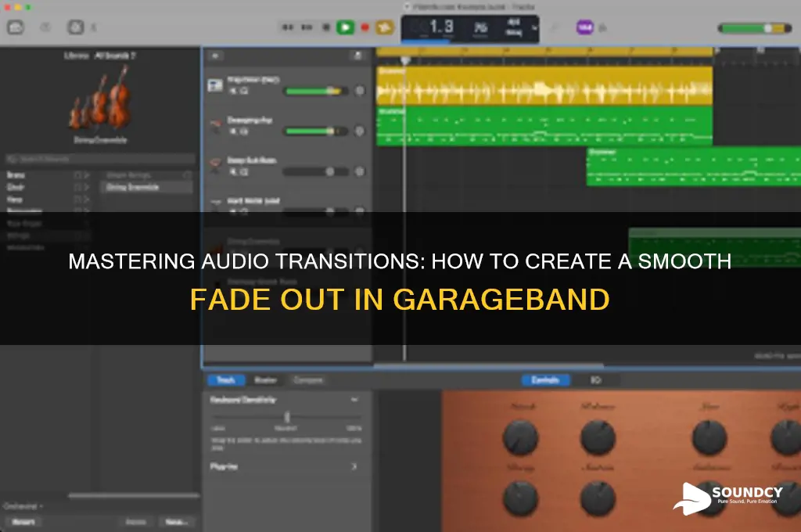This screenshot has width=801, height=532.
Task: Open Quick Help in the toolbar
Action: [x=45, y=27]
